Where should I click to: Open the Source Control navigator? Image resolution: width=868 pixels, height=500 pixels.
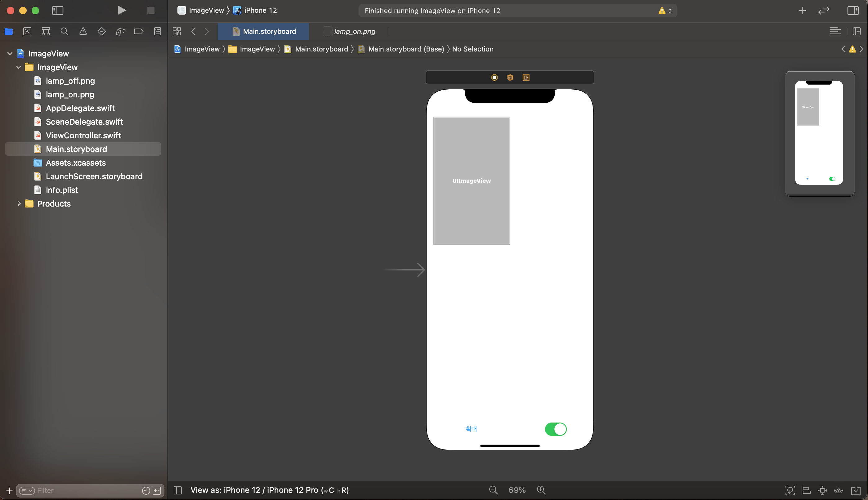(27, 32)
